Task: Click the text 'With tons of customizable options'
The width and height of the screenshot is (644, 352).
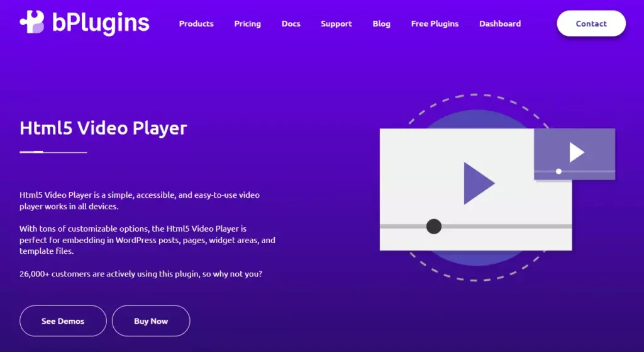Action: (x=84, y=229)
